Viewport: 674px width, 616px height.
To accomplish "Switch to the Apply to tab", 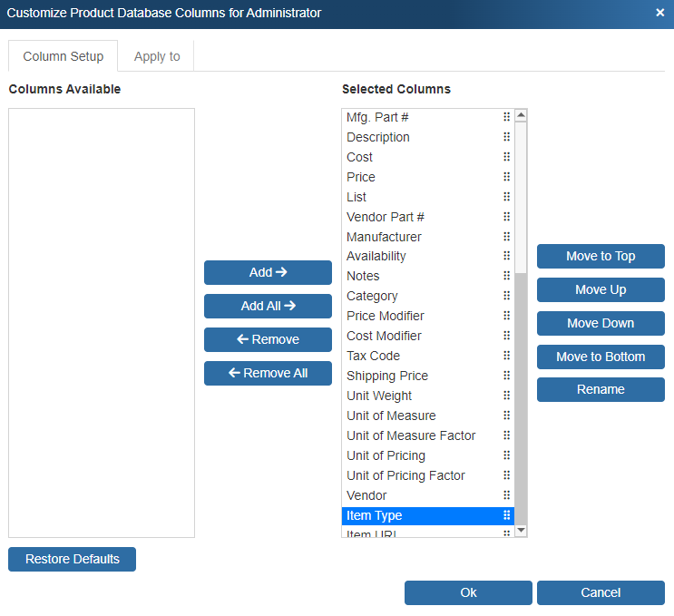I will click(x=157, y=56).
